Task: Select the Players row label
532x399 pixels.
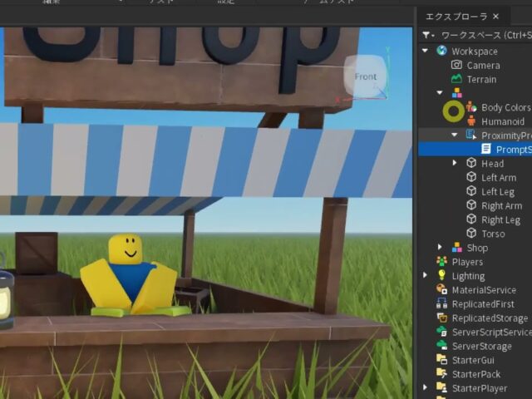Action: click(x=467, y=262)
